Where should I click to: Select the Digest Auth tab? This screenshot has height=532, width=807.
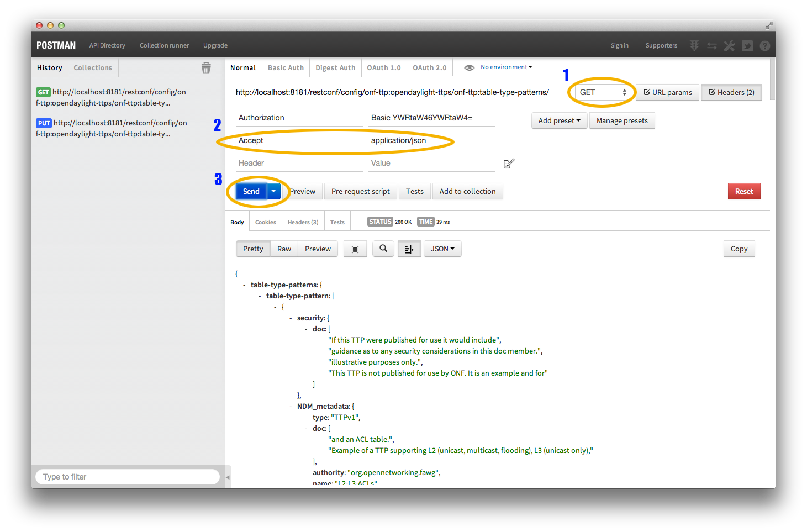click(x=335, y=67)
